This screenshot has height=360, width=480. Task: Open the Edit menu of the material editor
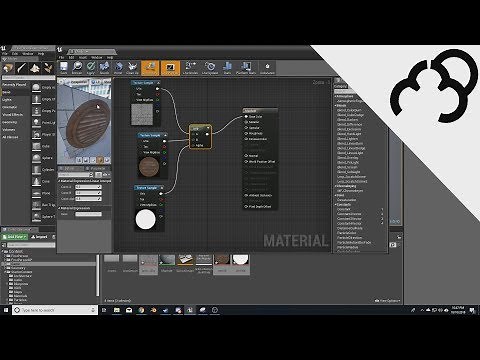[x=72, y=57]
